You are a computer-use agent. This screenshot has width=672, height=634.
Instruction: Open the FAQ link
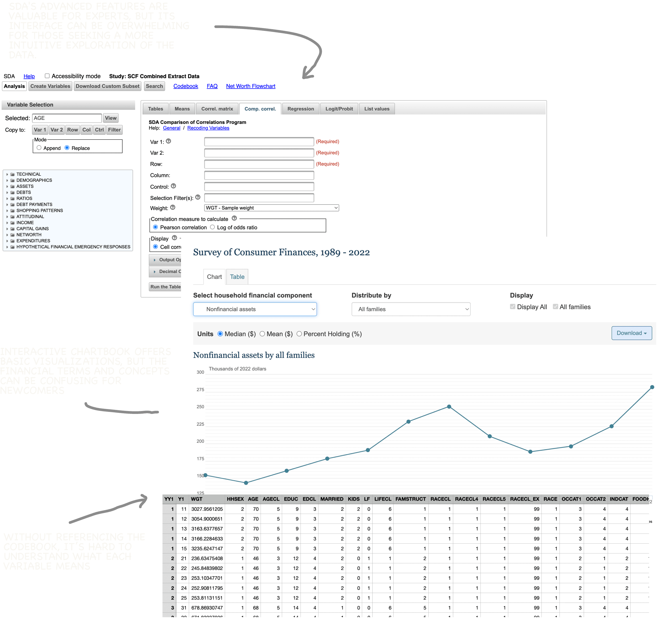click(x=212, y=86)
